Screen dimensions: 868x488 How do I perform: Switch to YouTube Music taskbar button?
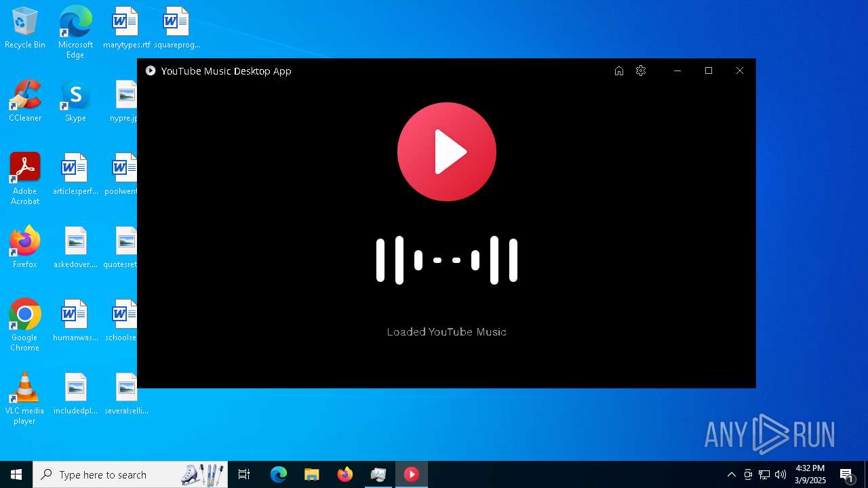[x=412, y=474]
